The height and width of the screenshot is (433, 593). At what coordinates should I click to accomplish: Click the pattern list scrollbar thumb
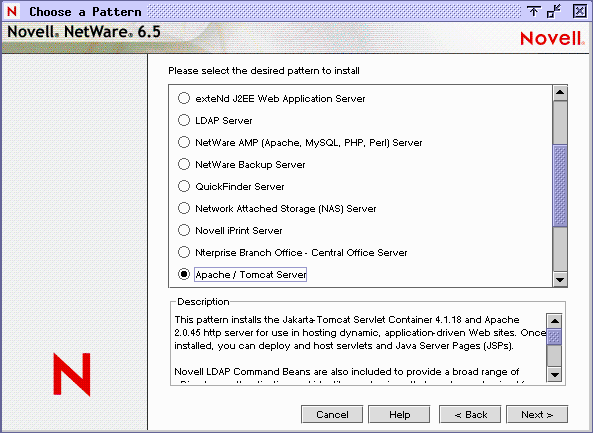click(x=560, y=186)
